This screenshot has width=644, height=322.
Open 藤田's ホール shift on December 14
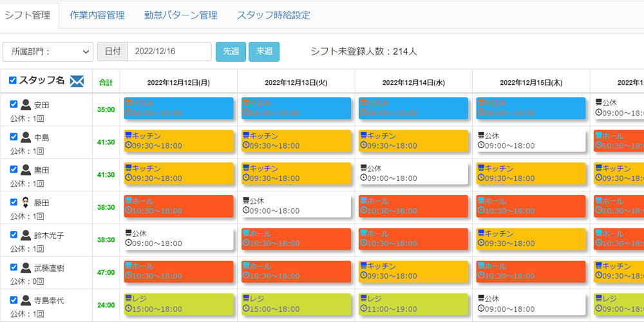(413, 206)
